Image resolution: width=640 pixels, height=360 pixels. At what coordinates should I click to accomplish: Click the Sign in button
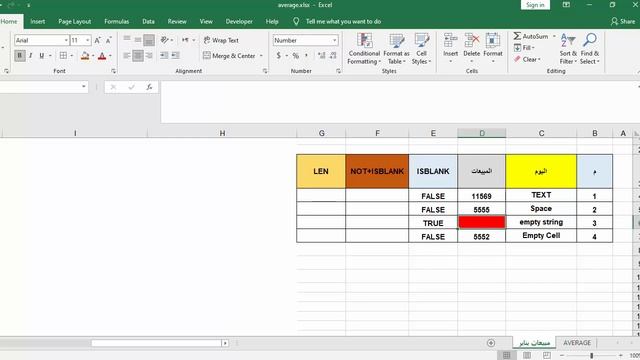point(535,5)
